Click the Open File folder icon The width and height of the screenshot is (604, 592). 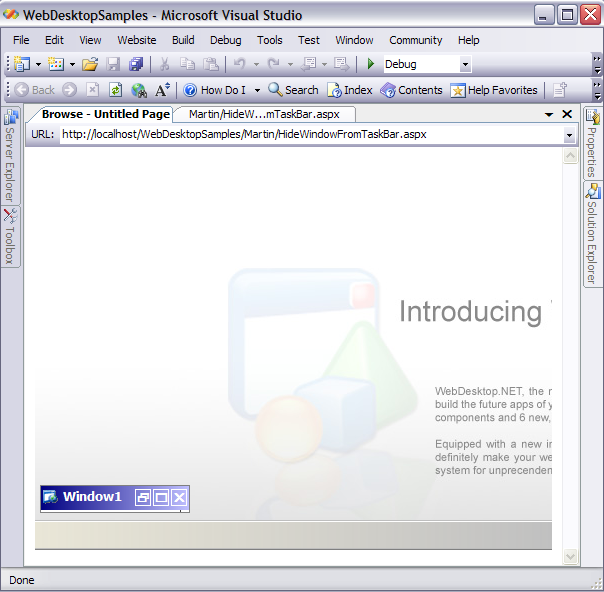point(90,64)
